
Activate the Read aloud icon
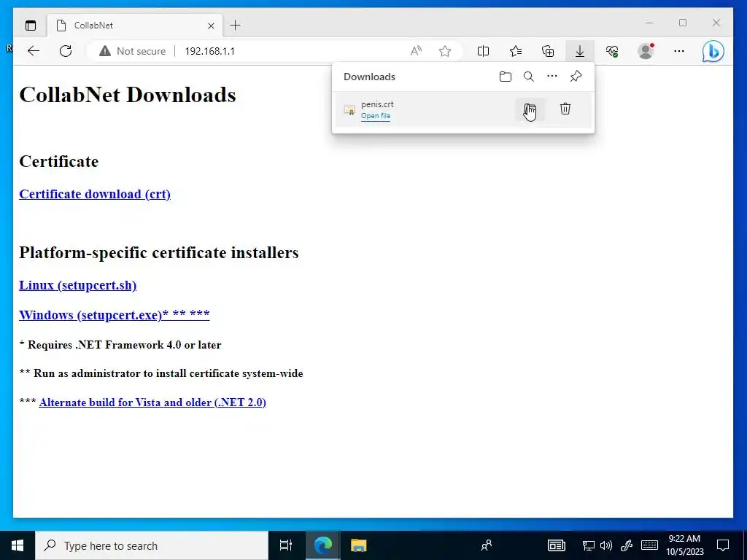pos(416,51)
